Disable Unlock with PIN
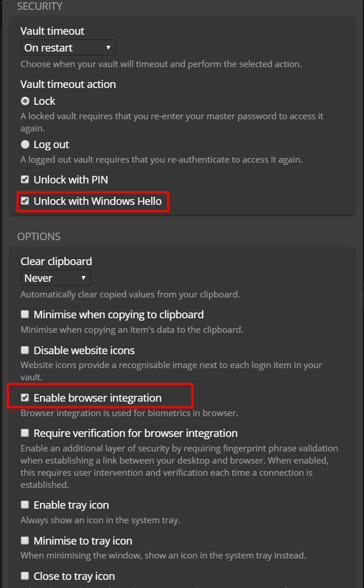Image resolution: width=364 pixels, height=588 pixels. [25, 179]
